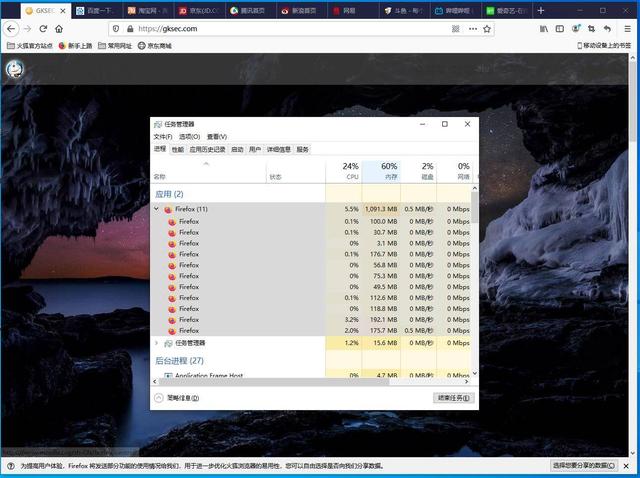Show site security lock info
Screen dimensions: 640x478
130,29
